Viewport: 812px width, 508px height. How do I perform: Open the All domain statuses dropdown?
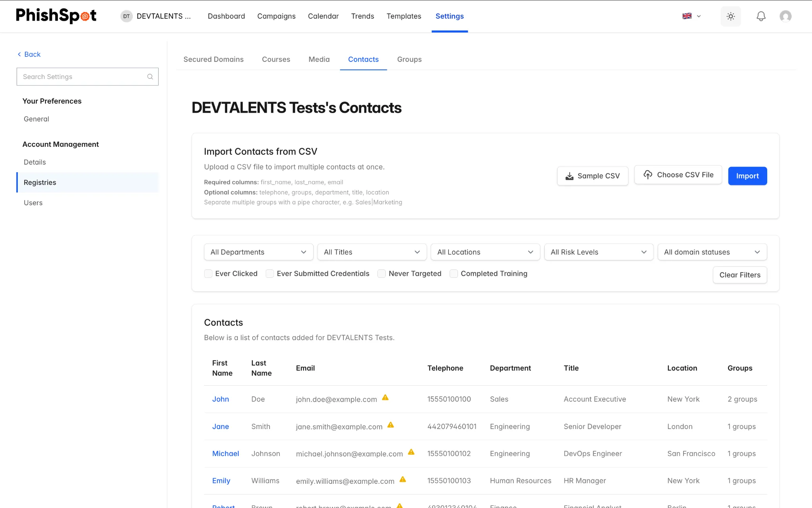(x=712, y=252)
